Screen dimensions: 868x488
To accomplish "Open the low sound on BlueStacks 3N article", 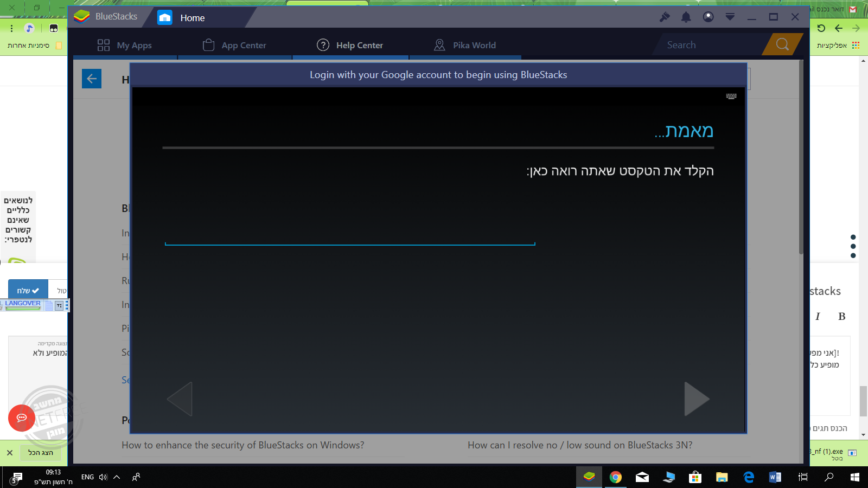I will pos(580,445).
